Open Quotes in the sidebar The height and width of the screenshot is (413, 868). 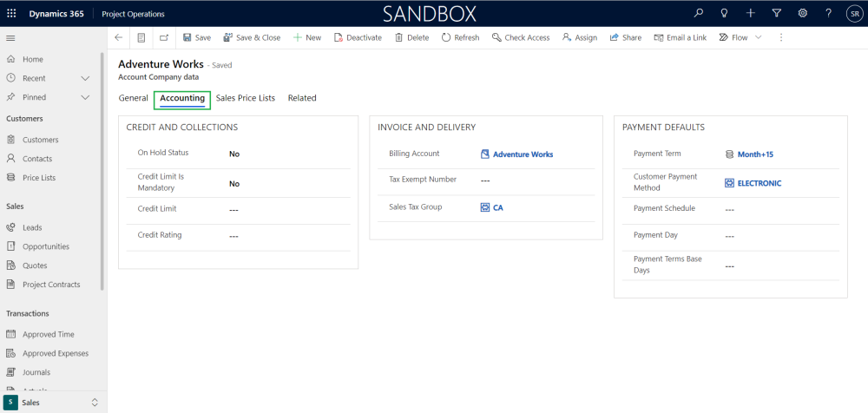point(35,265)
